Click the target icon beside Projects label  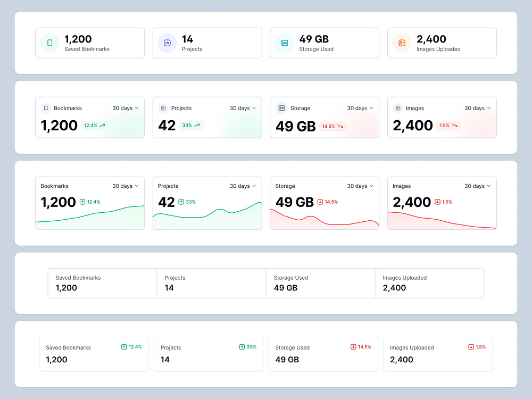pos(164,108)
